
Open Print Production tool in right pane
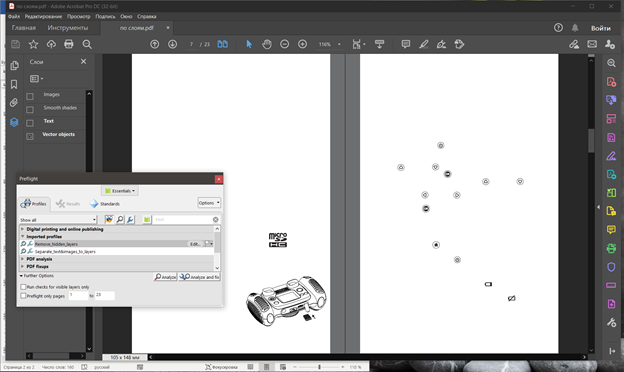(611, 248)
